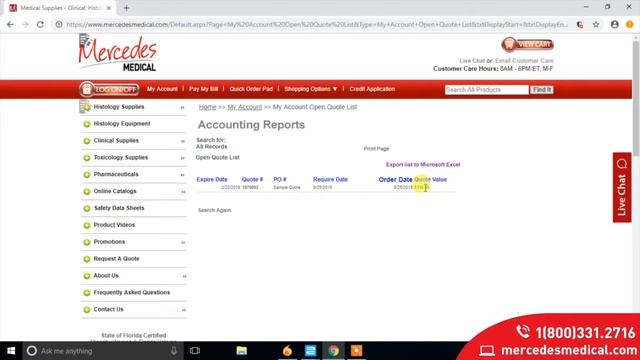The width and height of the screenshot is (640, 360).
Task: Sort by the Order Date column header
Action: tap(396, 180)
